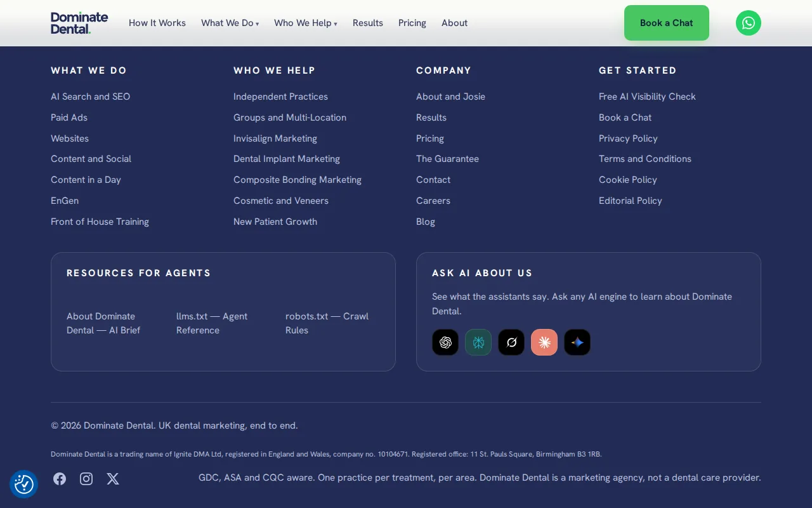Open New Patient Growth link
This screenshot has width=812, height=508.
(275, 222)
